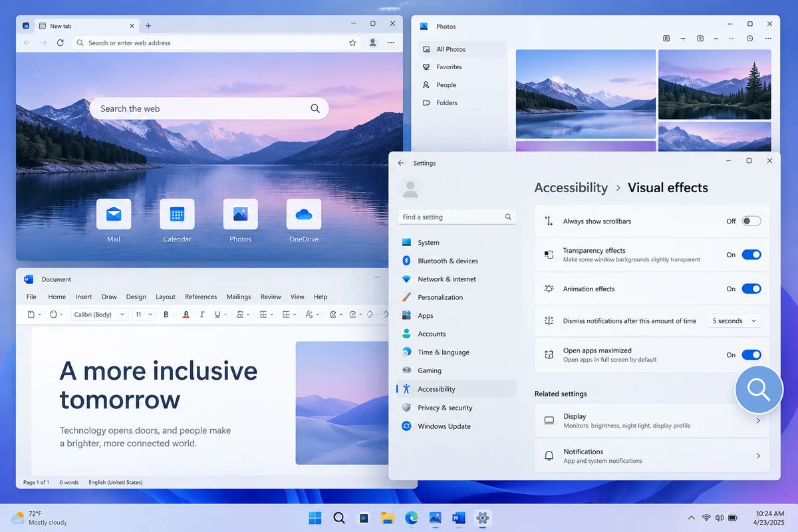Click the Wi-Fi icon in the system tray
The height and width of the screenshot is (532, 798).
(x=706, y=518)
